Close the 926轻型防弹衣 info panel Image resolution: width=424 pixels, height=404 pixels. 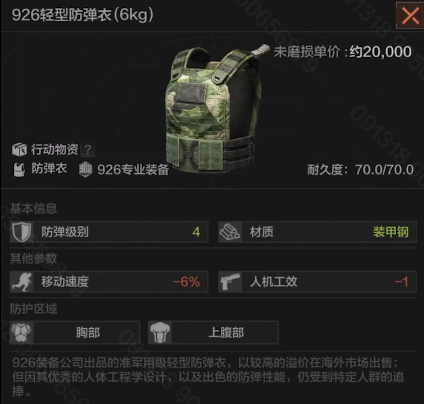click(x=410, y=16)
